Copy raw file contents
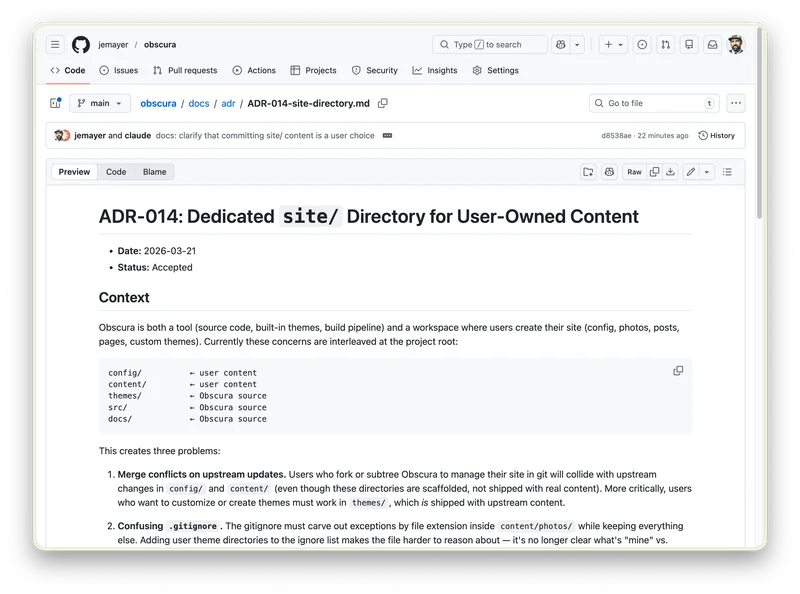The image size is (800, 594). [655, 172]
